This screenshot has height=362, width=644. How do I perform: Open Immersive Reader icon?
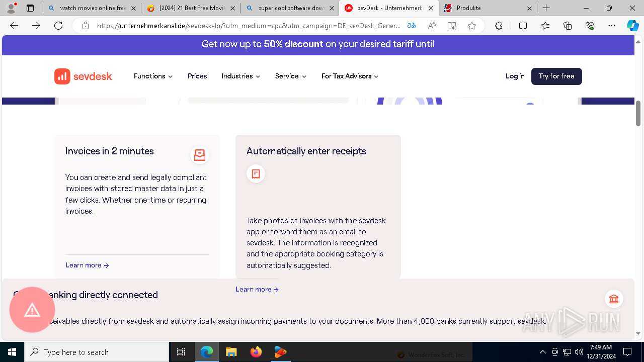click(452, 26)
